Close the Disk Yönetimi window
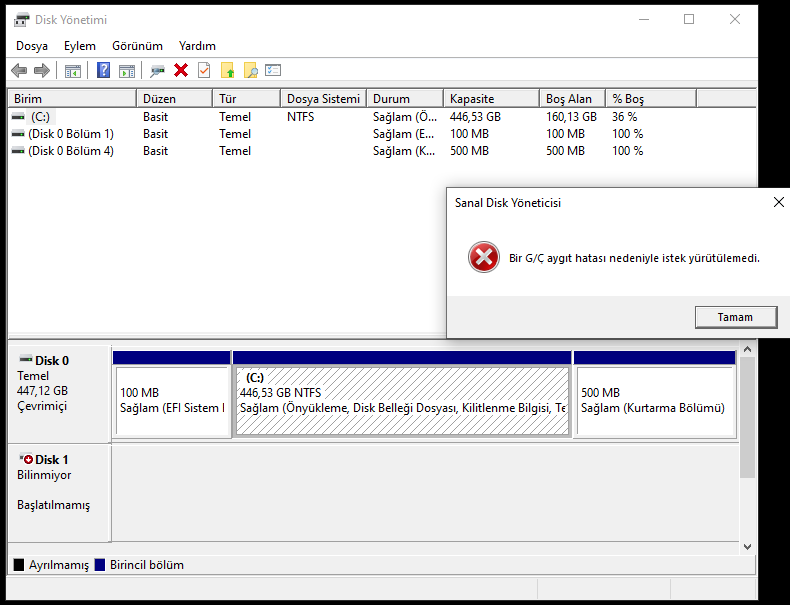Viewport: 790px width, 605px height. coord(735,20)
